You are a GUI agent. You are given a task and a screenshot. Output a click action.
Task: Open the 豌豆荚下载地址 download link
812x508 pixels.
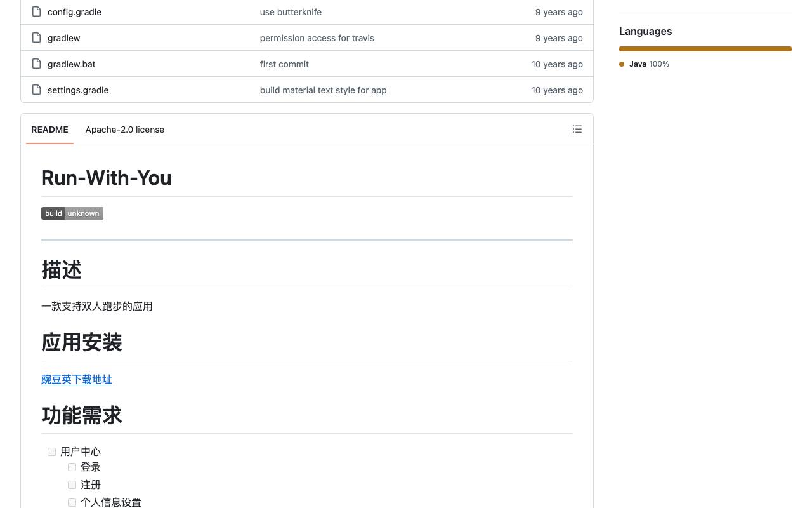tap(77, 379)
